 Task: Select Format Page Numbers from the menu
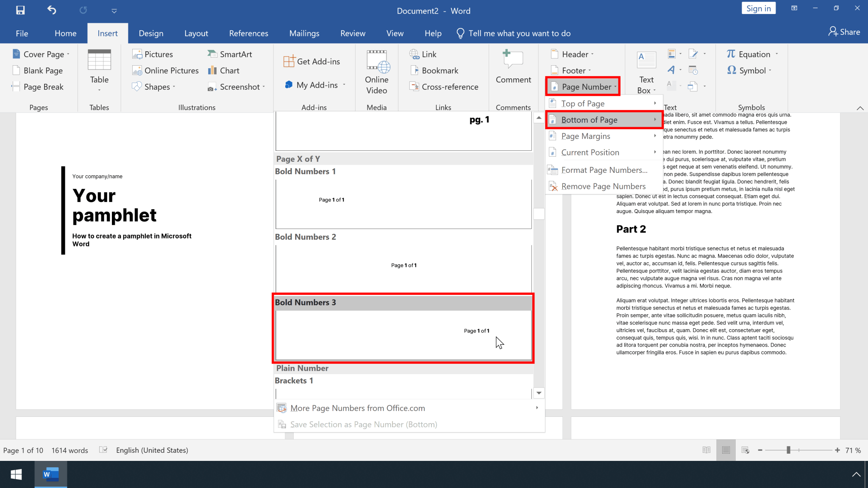coord(604,170)
